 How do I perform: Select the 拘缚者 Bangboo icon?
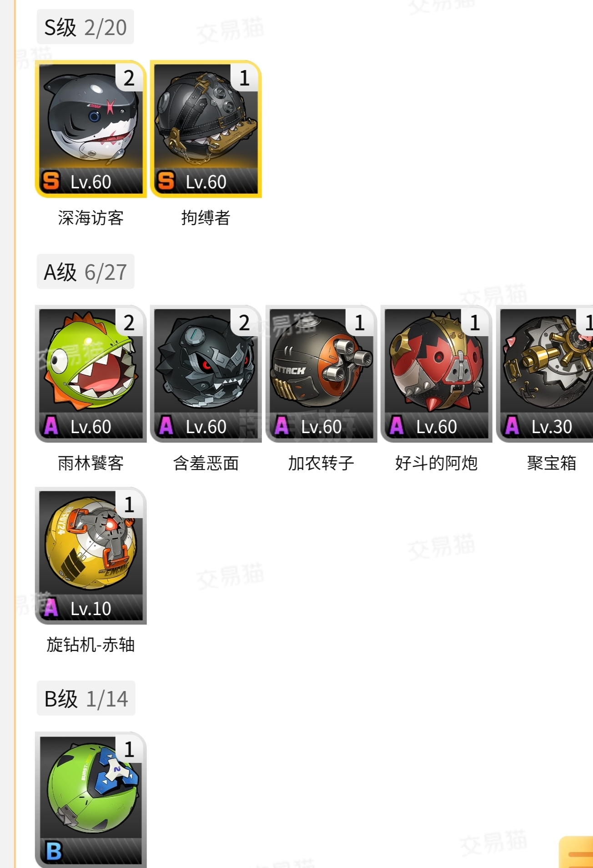(206, 129)
